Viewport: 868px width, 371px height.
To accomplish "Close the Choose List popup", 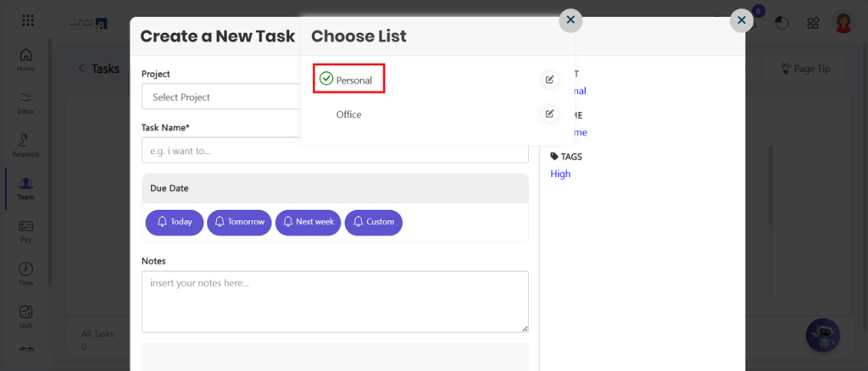I will [570, 19].
